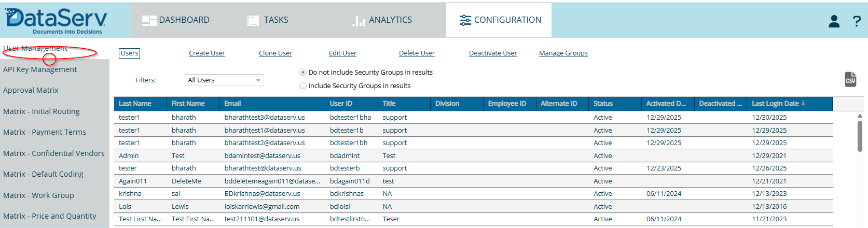Export user list with CSV icon
This screenshot has width=868, height=228.
point(850,80)
